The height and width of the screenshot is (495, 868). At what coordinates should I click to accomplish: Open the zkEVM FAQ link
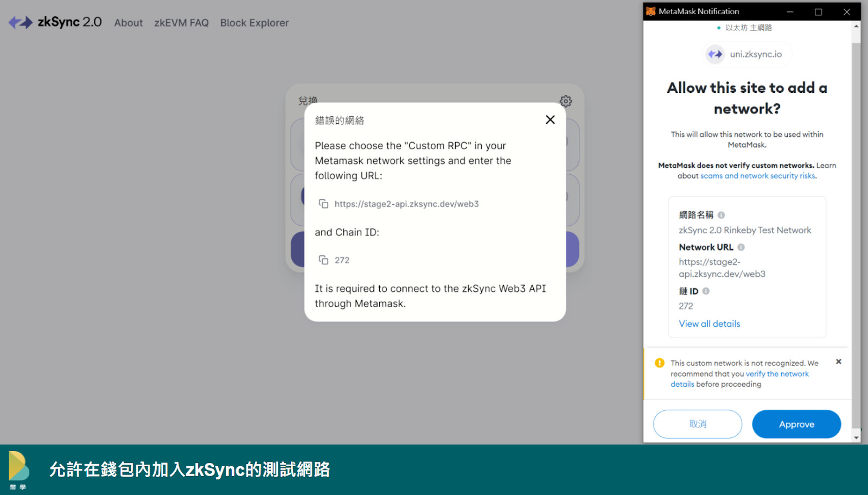(x=181, y=23)
